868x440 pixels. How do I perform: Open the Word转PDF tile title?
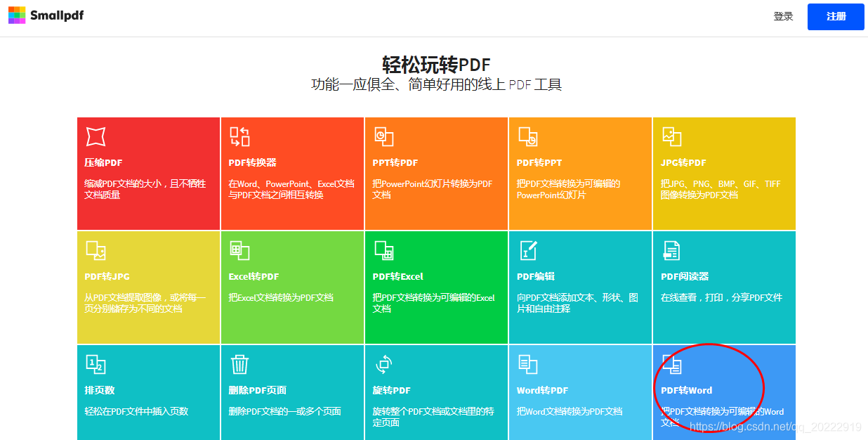(542, 390)
